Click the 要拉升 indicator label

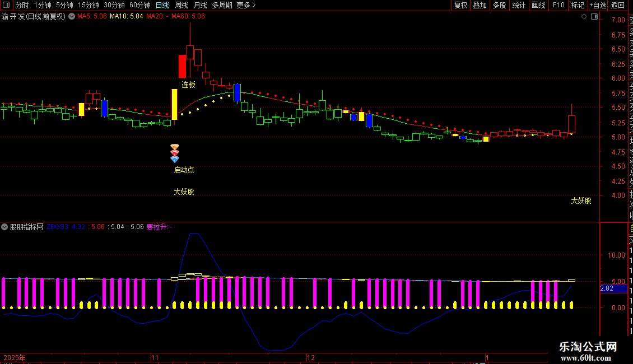point(159,227)
